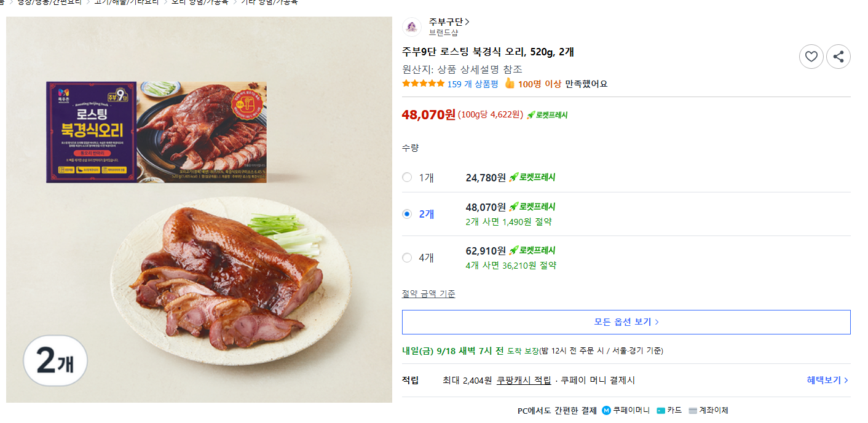Open the 절약 금액 기준 link
The width and height of the screenshot is (868, 423).
coord(428,294)
